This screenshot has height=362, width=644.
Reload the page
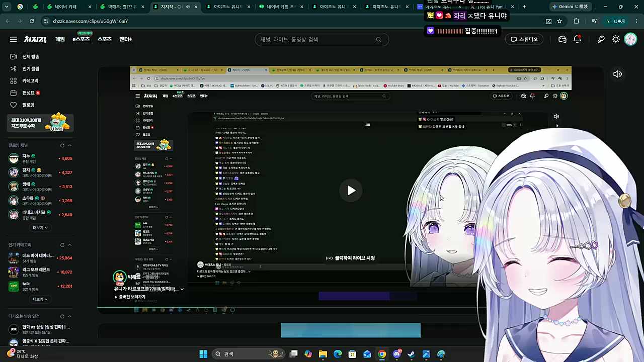coord(32,21)
